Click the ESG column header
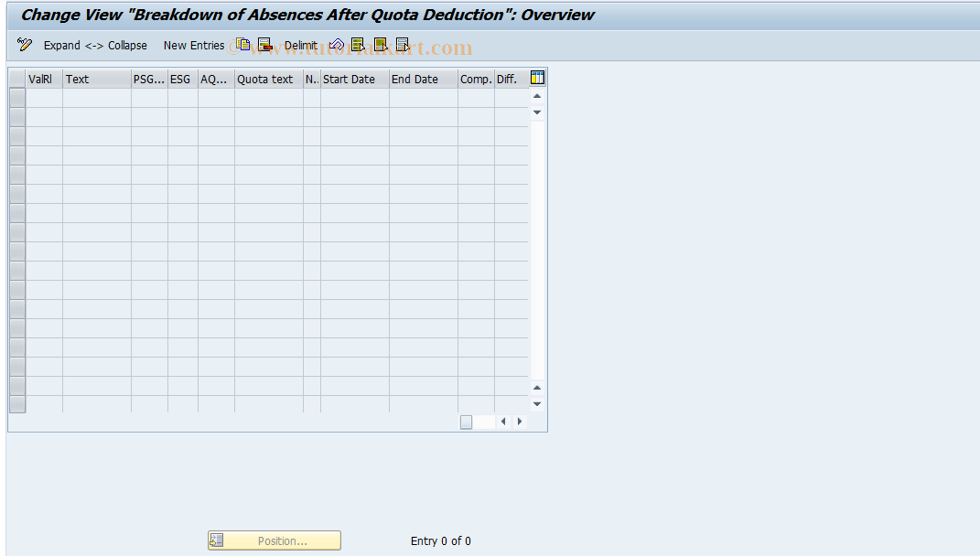This screenshot has height=556, width=980. 182,80
